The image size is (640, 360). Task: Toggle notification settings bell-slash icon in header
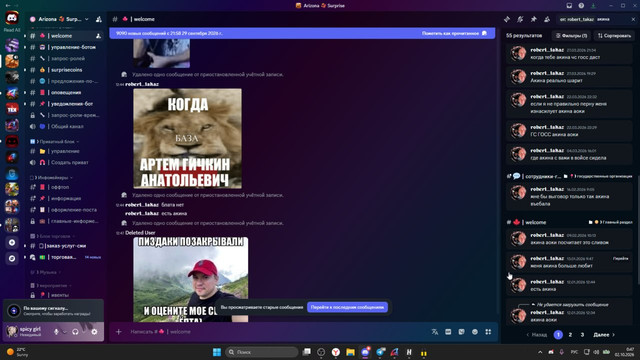click(520, 19)
